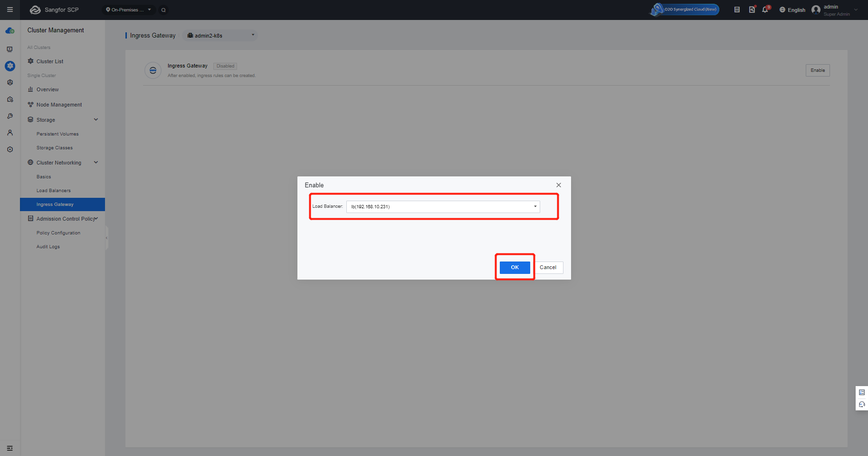The image size is (868, 456).
Task: Open the task list icon in header
Action: pos(737,10)
